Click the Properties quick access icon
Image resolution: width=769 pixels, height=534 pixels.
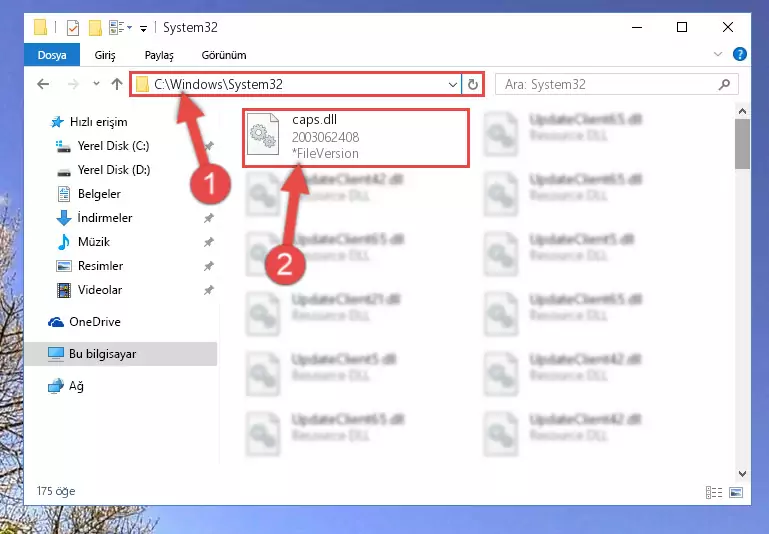73,27
